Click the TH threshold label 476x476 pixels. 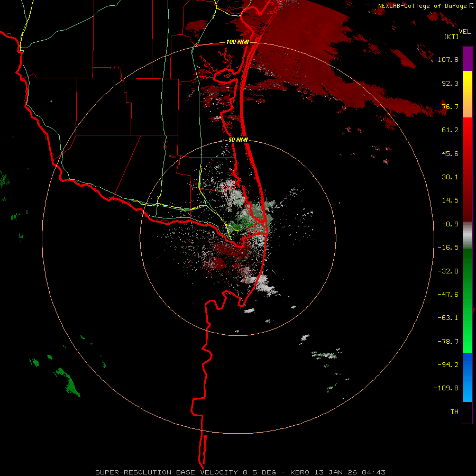(454, 412)
